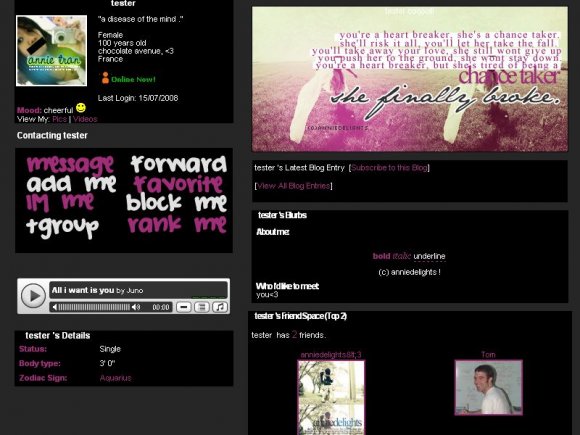Click the 'message' contact graphic
Image resolution: width=580 pixels, height=435 pixels.
click(x=70, y=165)
